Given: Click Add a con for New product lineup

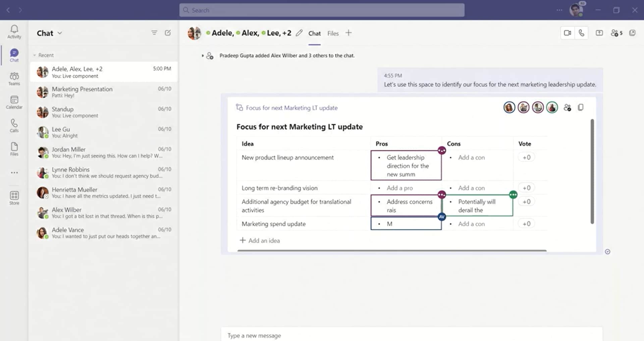Looking at the screenshot, I should pyautogui.click(x=471, y=157).
